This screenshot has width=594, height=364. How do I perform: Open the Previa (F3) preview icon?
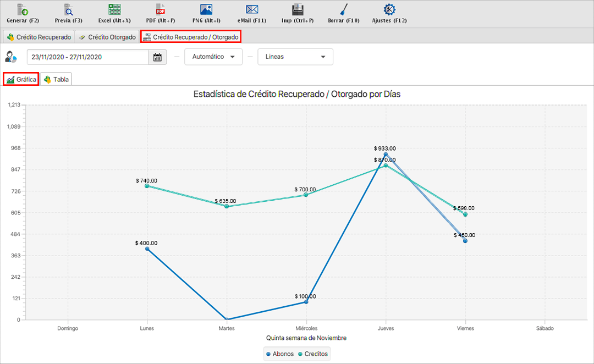69,9
